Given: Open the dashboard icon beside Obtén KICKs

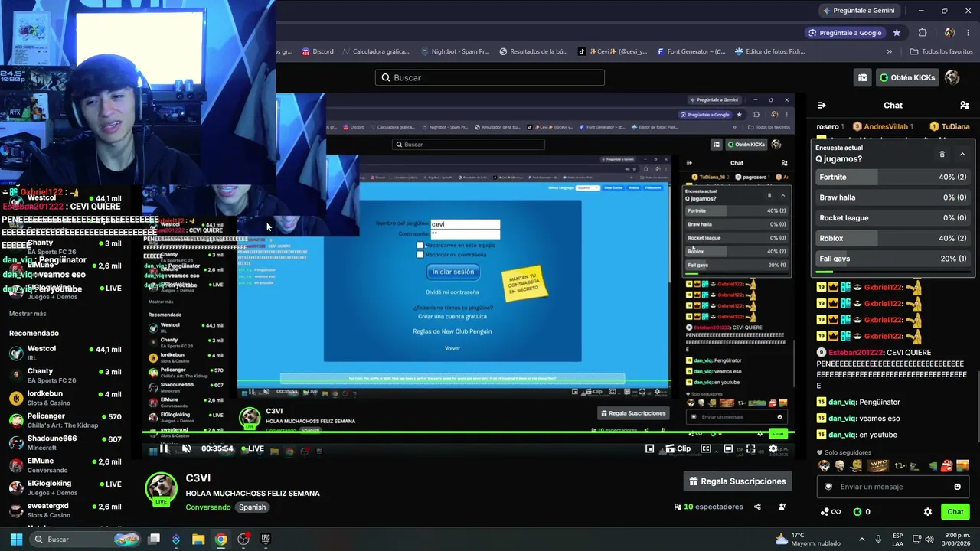Looking at the screenshot, I should click(862, 77).
